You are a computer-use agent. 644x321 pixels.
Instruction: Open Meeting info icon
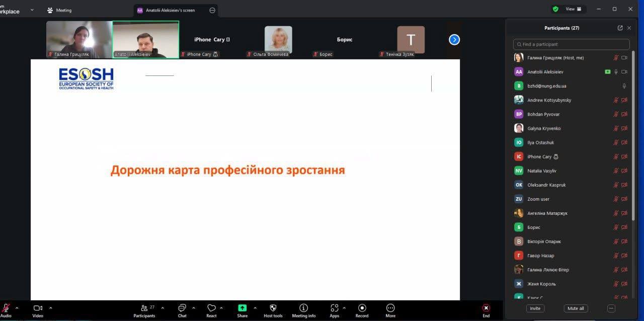pyautogui.click(x=303, y=308)
